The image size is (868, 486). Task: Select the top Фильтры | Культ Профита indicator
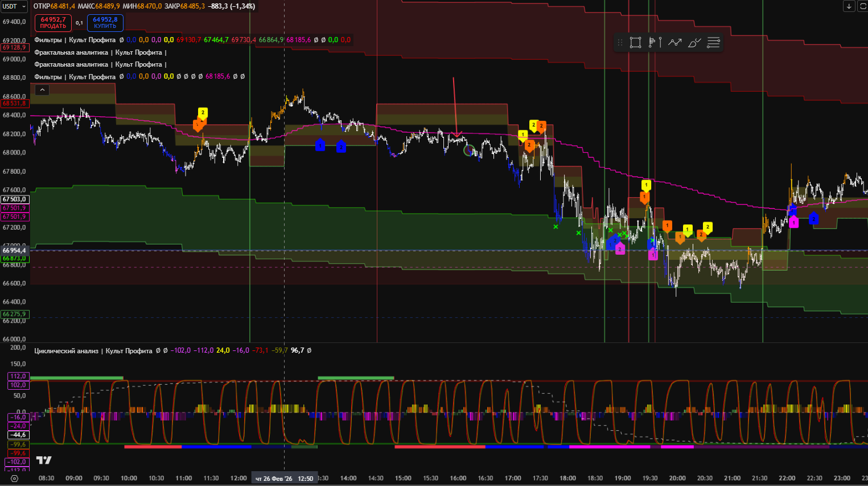tap(75, 40)
